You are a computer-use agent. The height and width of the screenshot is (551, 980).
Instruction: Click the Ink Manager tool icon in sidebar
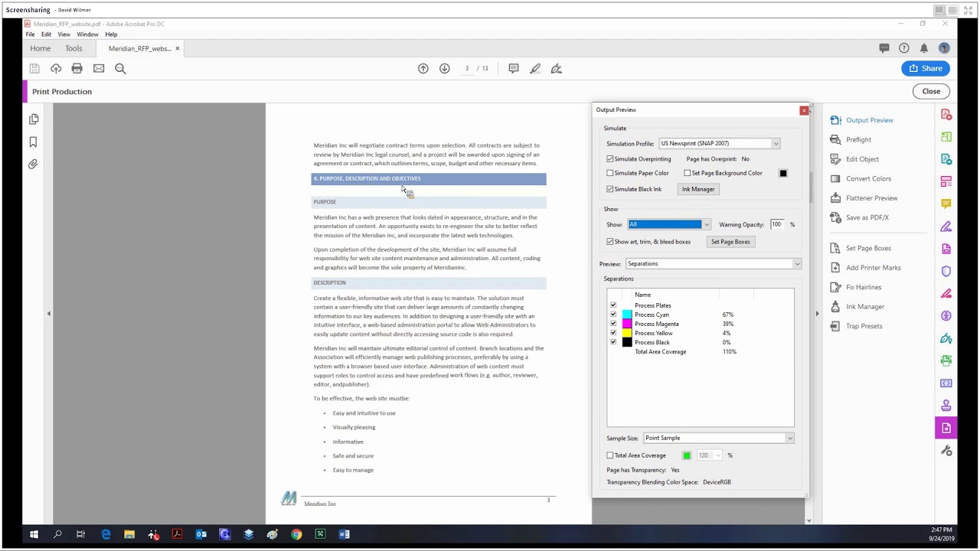835,307
